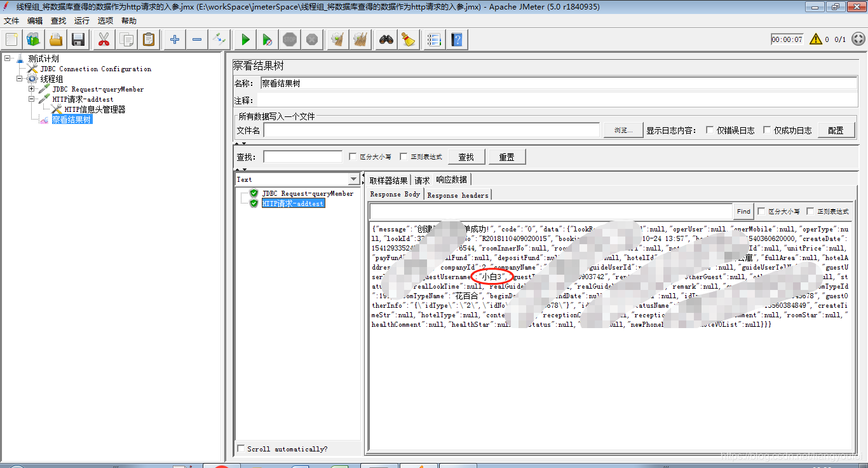Open the 编辑 menu

35,21
